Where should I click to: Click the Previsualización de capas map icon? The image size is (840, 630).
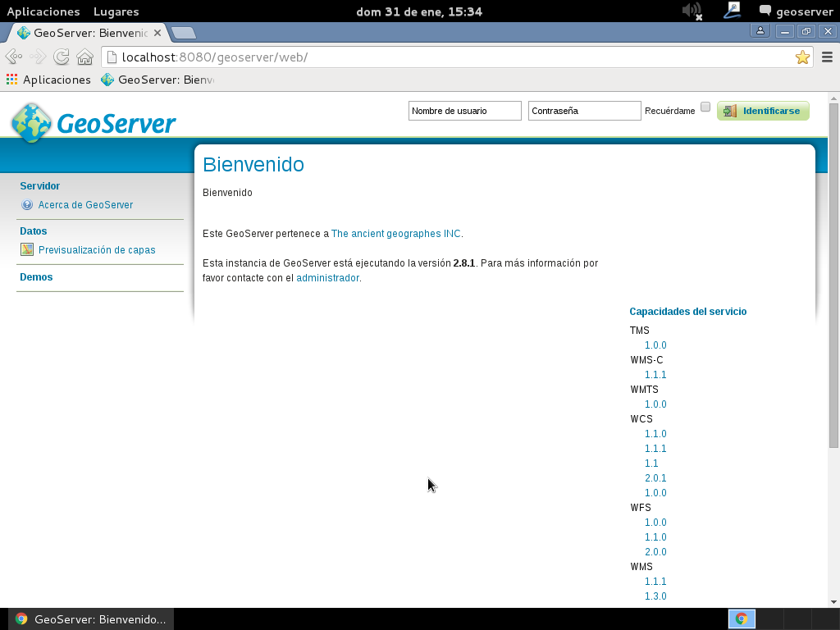click(x=27, y=249)
